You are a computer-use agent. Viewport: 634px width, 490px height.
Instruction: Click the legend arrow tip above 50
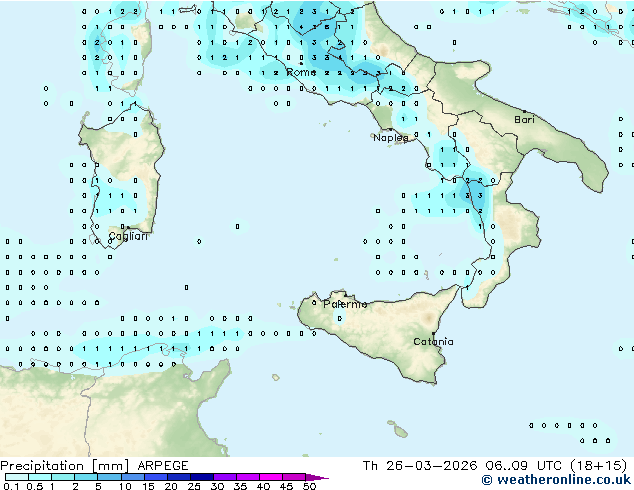(317, 477)
